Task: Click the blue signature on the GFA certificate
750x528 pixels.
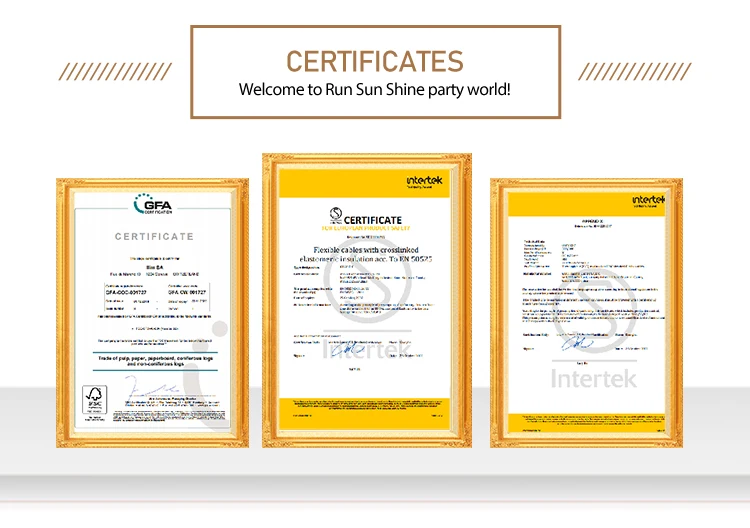Action: 152,387
